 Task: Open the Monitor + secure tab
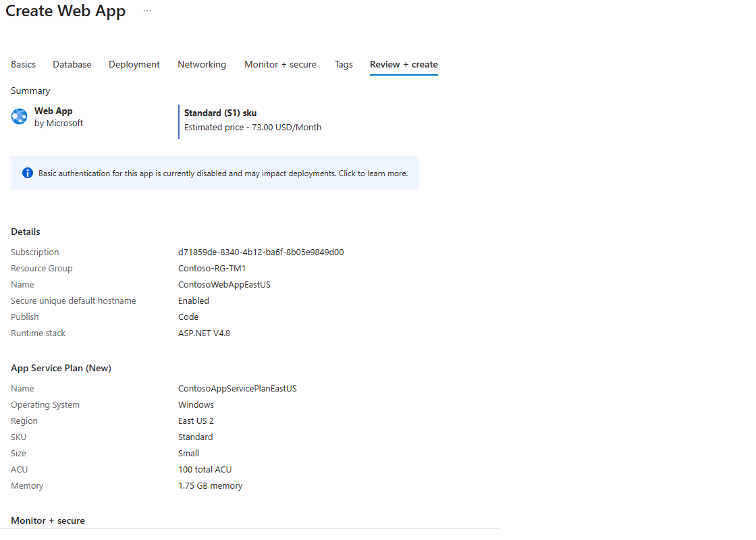pyautogui.click(x=280, y=65)
